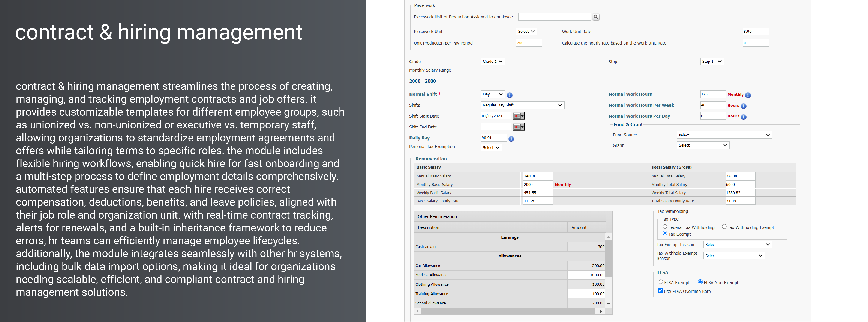Viewport: 868px width, 322px height.
Task: Expand the Regular Day Shift dropdown
Action: [x=522, y=105]
